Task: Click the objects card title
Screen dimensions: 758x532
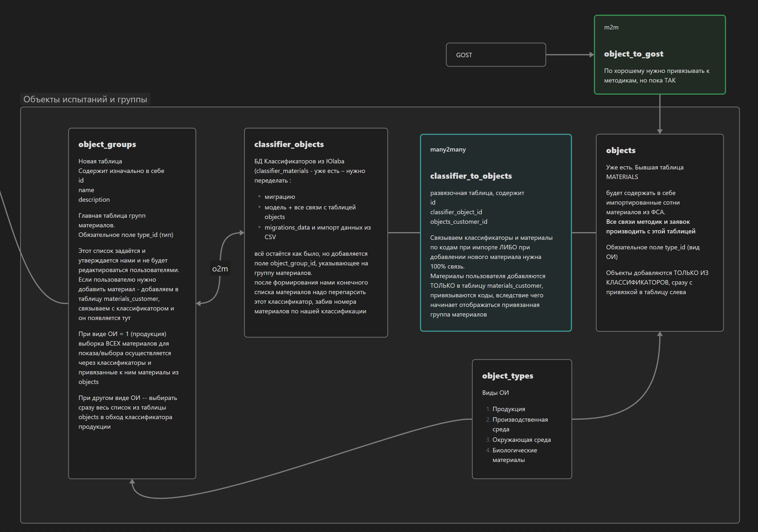Action: coord(620,150)
